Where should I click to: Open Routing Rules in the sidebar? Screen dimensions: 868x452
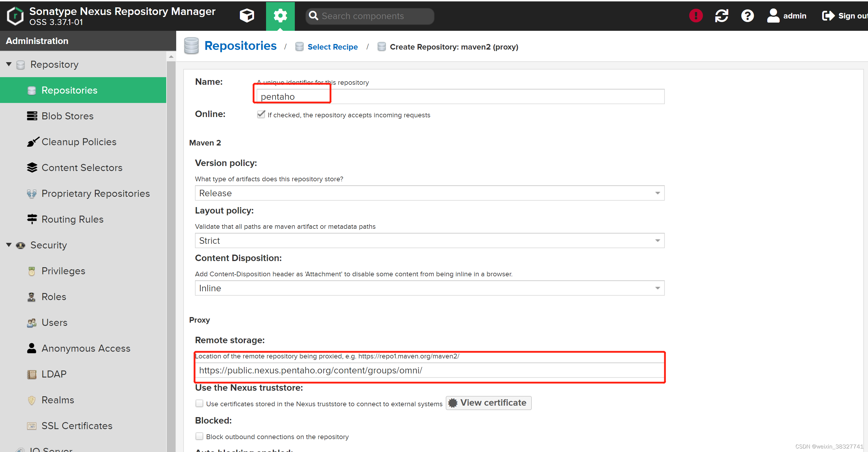tap(83, 219)
